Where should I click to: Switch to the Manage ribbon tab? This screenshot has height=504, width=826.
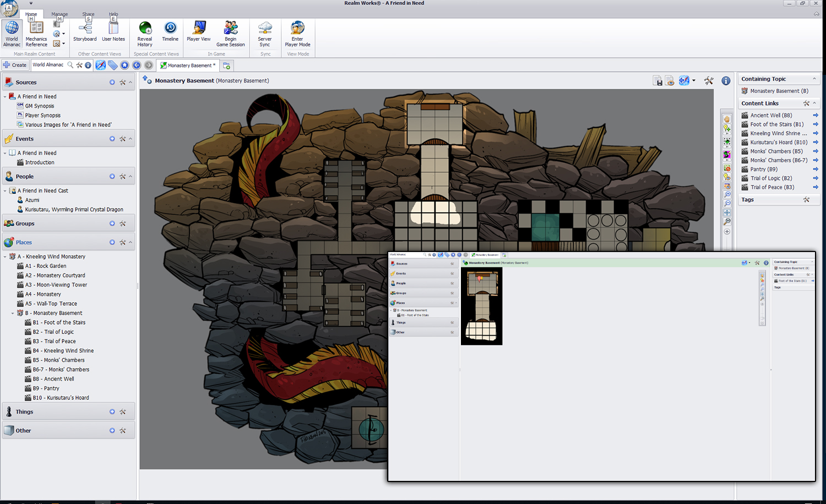pos(59,14)
